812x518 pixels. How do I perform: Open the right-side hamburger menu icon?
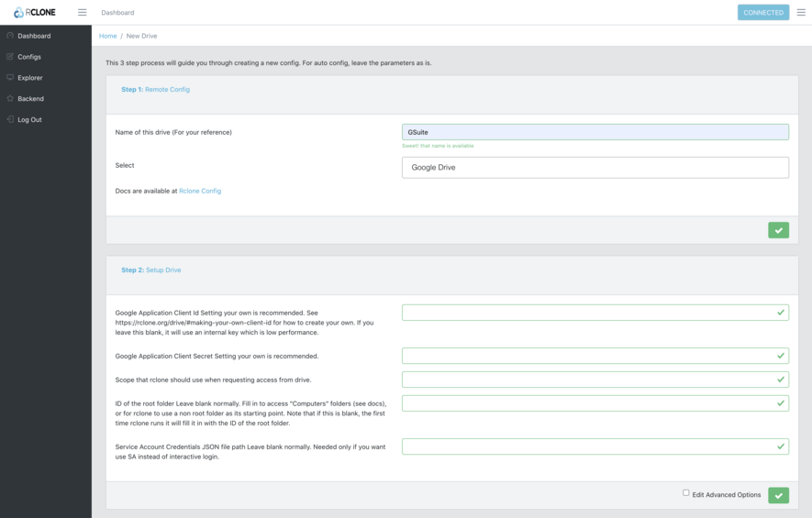coord(801,13)
